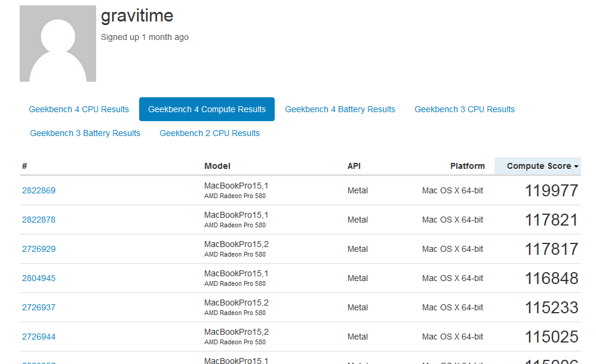Switch to Geekbench 4 Battery Results tab
The height and width of the screenshot is (364, 596).
click(340, 109)
